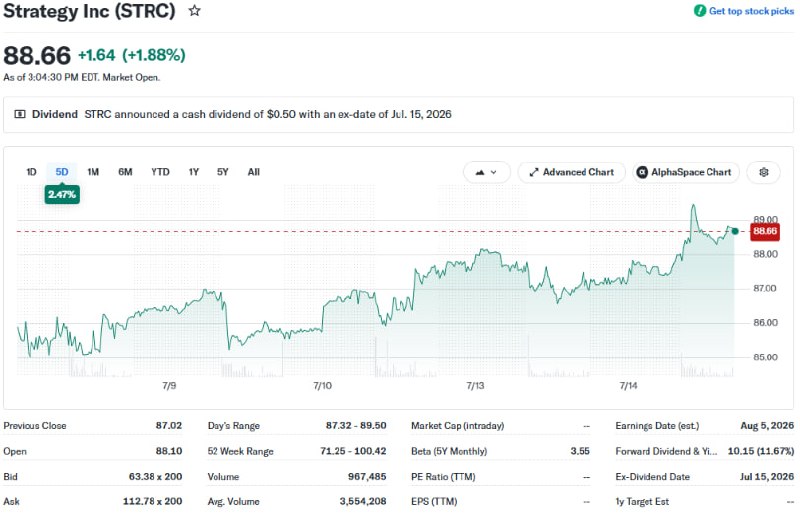800x519 pixels.
Task: Click the green current price dot on chart
Action: 735,231
